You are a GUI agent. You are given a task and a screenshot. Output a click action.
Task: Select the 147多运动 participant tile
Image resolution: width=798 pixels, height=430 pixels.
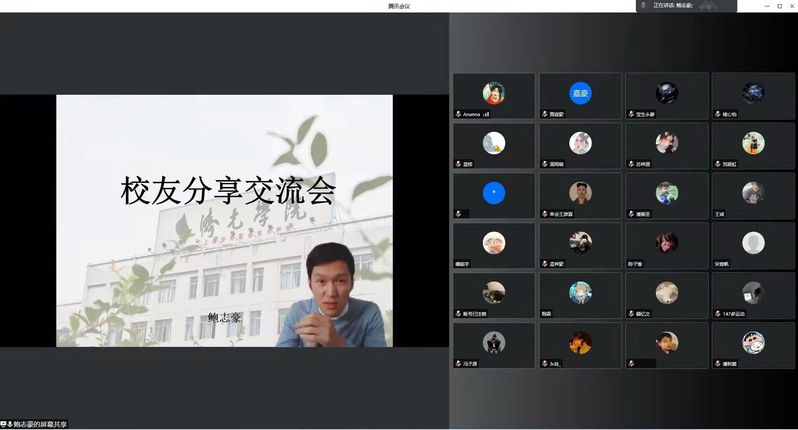[x=752, y=296]
